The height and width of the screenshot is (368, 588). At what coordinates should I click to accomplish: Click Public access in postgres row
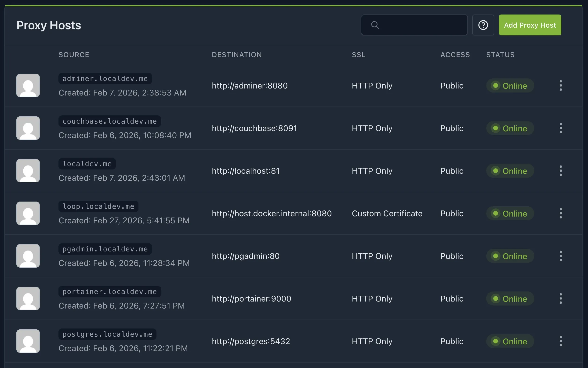452,341
